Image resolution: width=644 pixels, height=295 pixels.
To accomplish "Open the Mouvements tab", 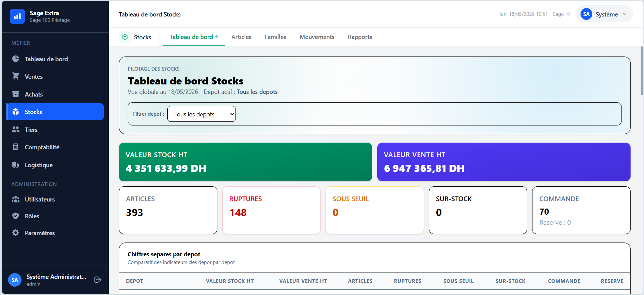I will click(317, 37).
